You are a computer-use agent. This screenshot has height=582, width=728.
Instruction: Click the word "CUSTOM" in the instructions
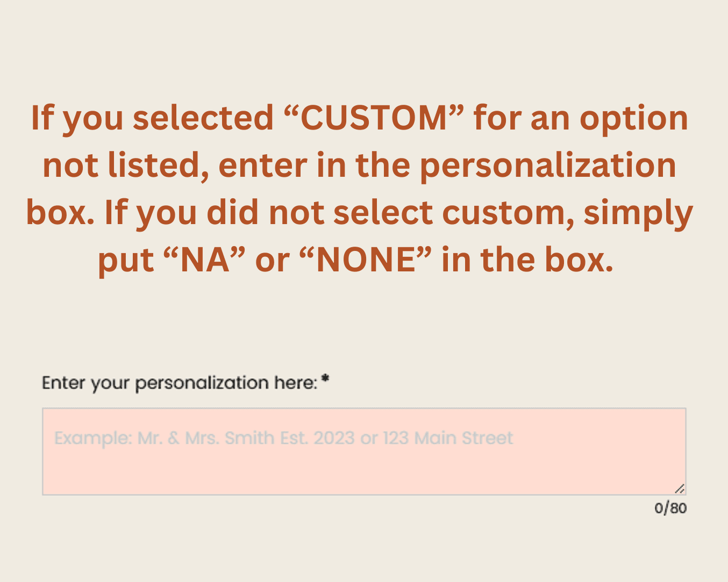[x=373, y=118]
